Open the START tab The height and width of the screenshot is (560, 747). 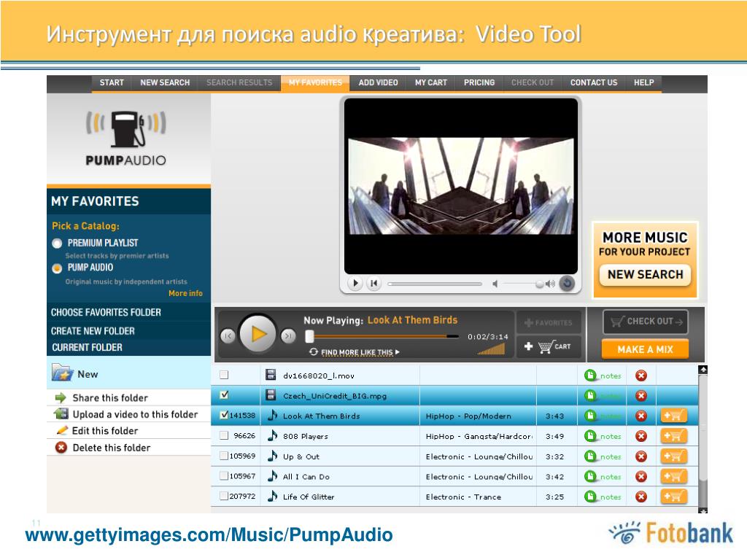pyautogui.click(x=112, y=82)
